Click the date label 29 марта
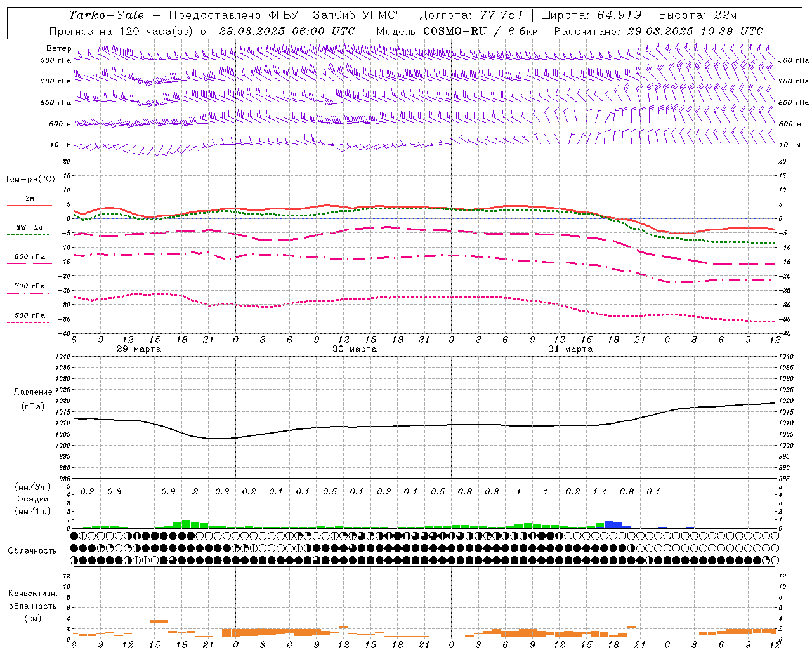The image size is (812, 650). (x=139, y=349)
